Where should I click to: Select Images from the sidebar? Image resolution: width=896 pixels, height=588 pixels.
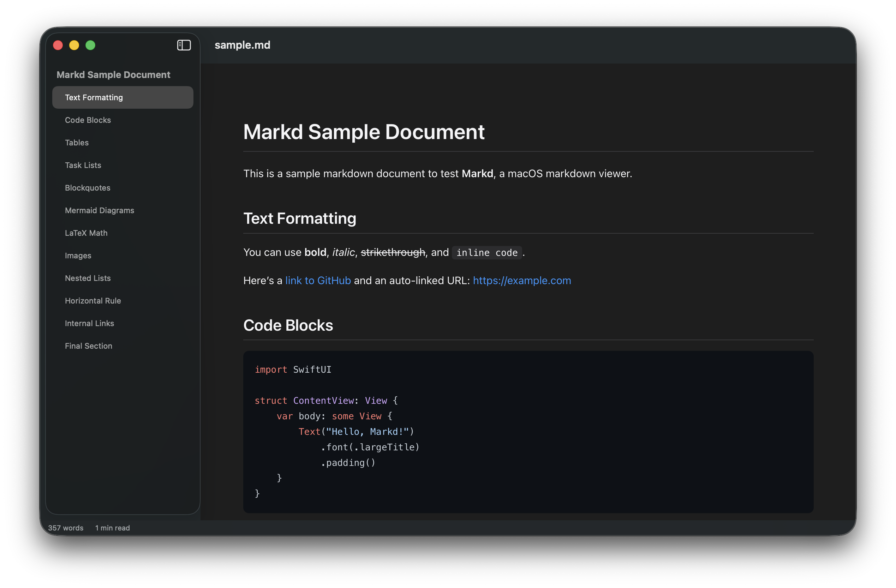coord(78,255)
